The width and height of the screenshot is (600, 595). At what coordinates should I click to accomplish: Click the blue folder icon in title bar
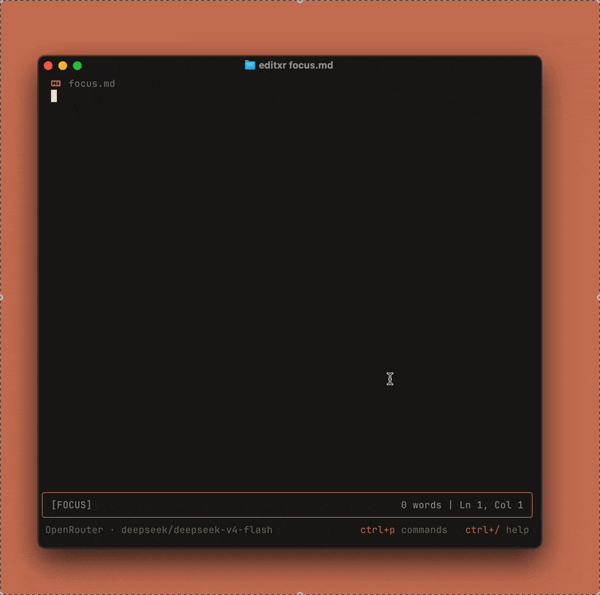pyautogui.click(x=250, y=65)
